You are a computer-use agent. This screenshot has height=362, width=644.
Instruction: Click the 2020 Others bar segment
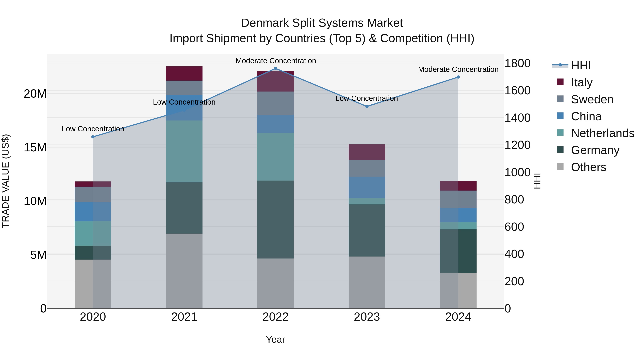(x=93, y=284)
